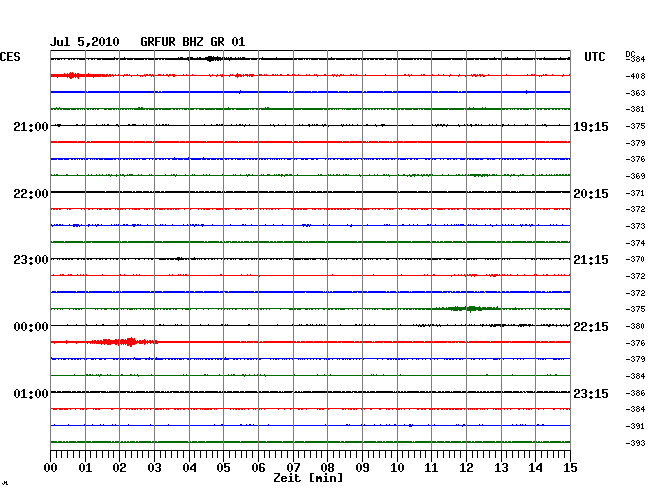This screenshot has height=494, width=650.
Task: Click the DC offset value -408
Action: coord(635,76)
